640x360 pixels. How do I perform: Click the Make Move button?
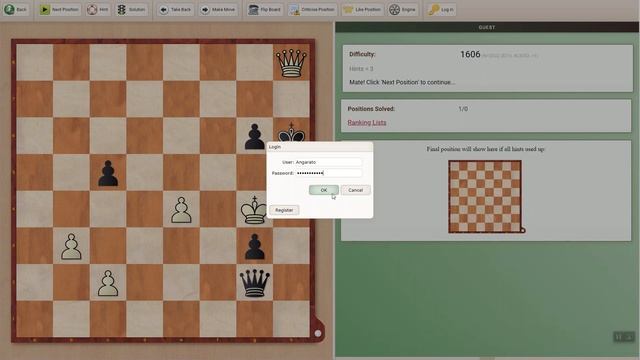click(219, 9)
